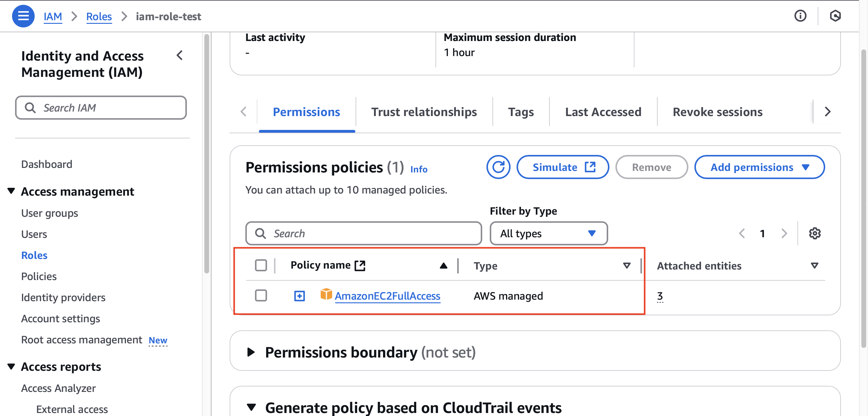This screenshot has width=868, height=416.
Task: Click the orange AWS managed policy box icon
Action: [x=326, y=294]
